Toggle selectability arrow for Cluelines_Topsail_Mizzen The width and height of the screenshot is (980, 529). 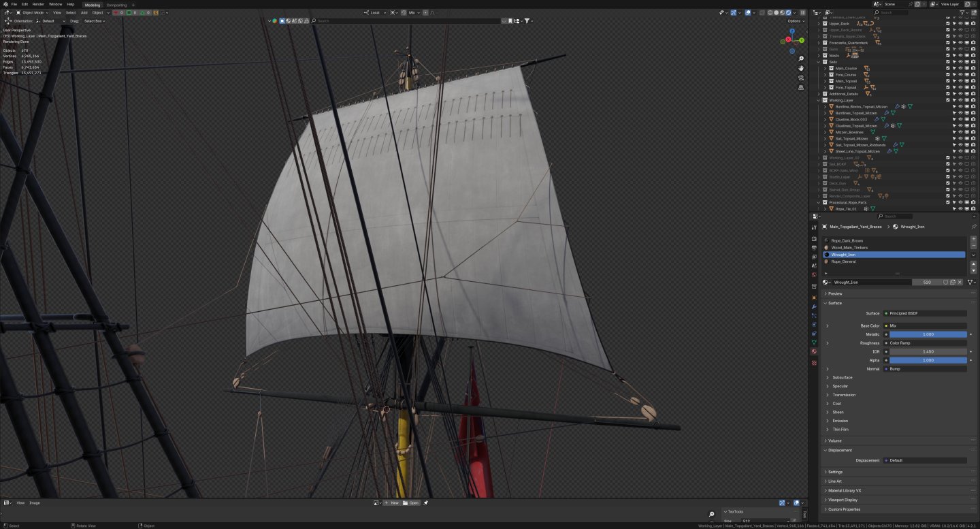tap(954, 125)
